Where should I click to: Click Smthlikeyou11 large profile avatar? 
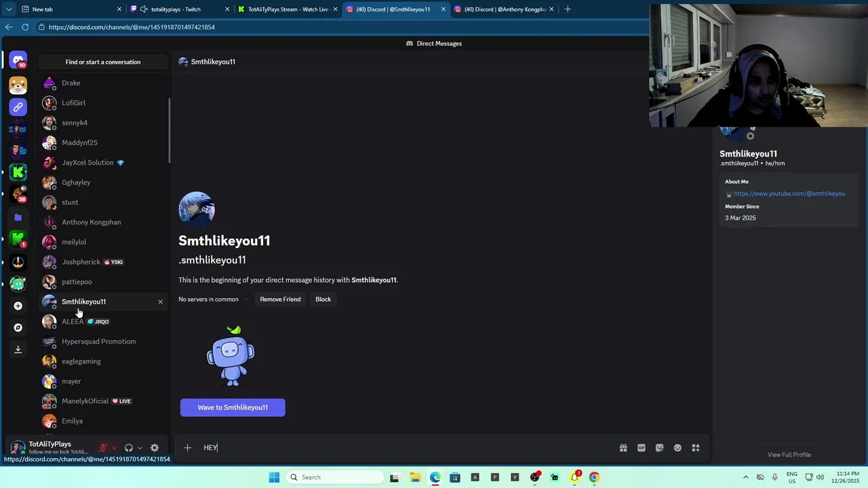197,209
